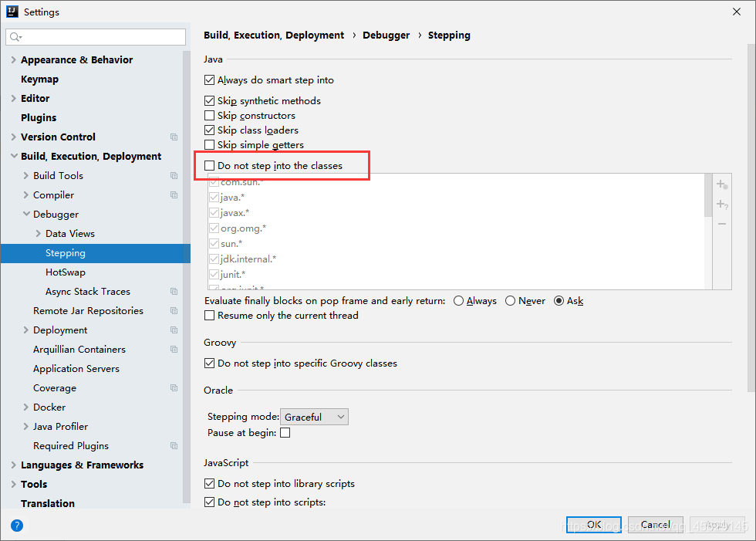Enable Skip simple getters checkbox
756x541 pixels.
point(209,144)
